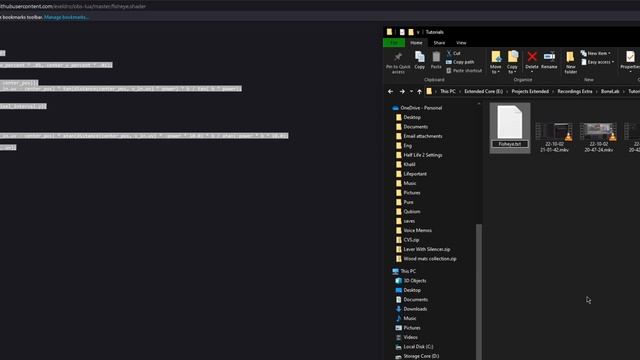Open the Khalil folder
Image resolution: width=640 pixels, height=360 pixels.
[406, 164]
